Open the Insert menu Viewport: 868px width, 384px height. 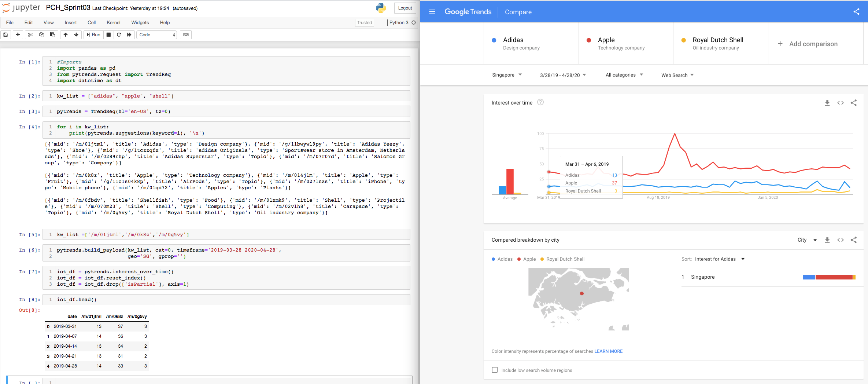click(x=71, y=22)
